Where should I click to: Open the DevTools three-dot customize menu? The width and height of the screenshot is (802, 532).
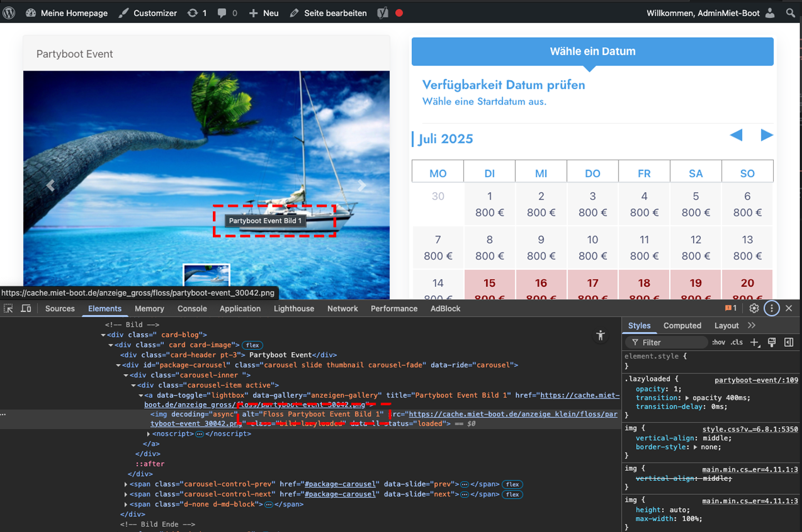[x=771, y=309]
